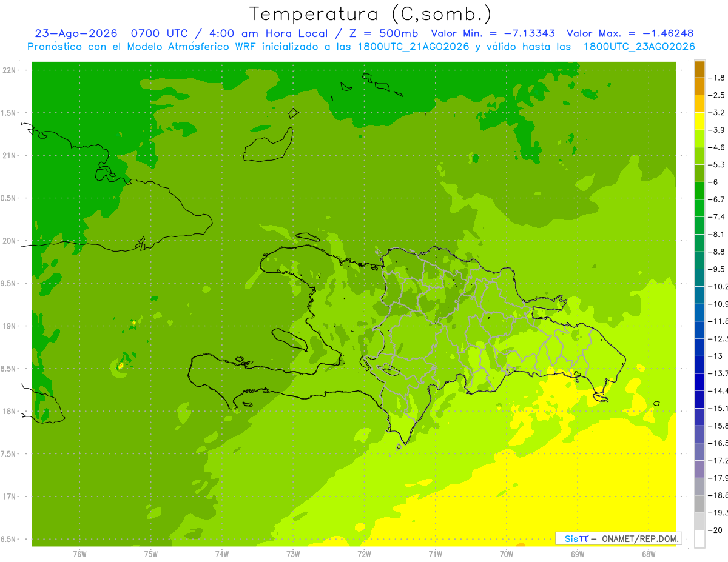
Task: Click the "69W" longitude label
Action: tap(578, 554)
